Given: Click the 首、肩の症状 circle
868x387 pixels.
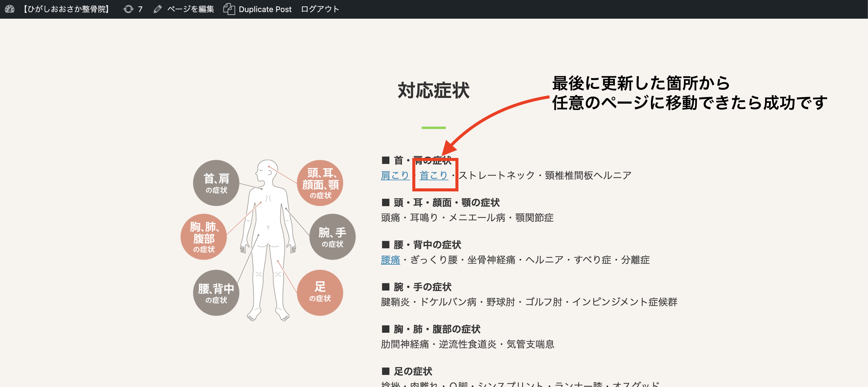Looking at the screenshot, I should (216, 183).
